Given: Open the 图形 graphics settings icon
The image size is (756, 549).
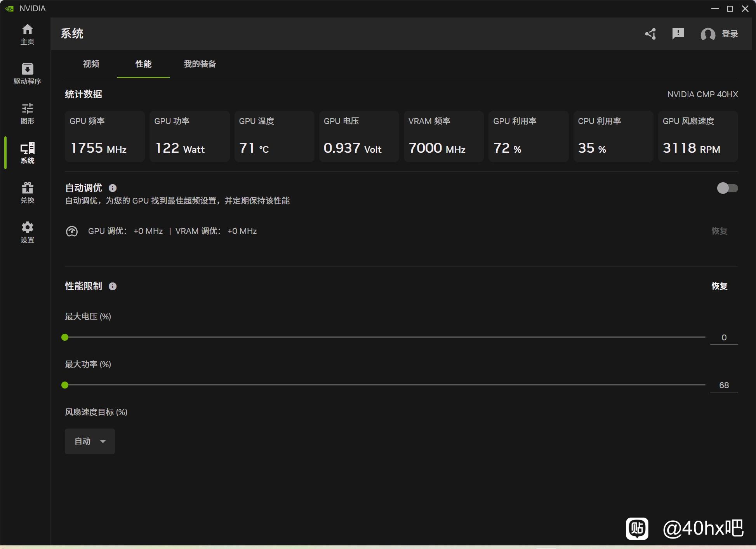Looking at the screenshot, I should (27, 113).
